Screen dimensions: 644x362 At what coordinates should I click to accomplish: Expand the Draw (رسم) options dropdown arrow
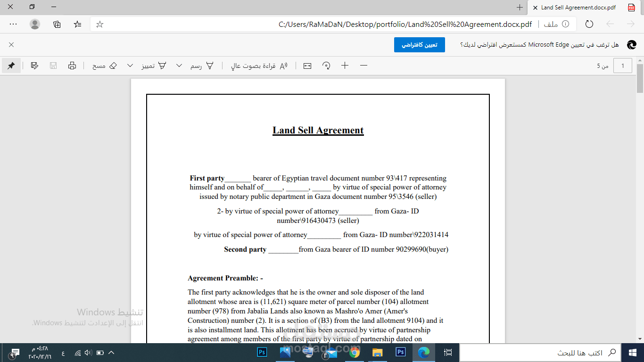tap(179, 66)
